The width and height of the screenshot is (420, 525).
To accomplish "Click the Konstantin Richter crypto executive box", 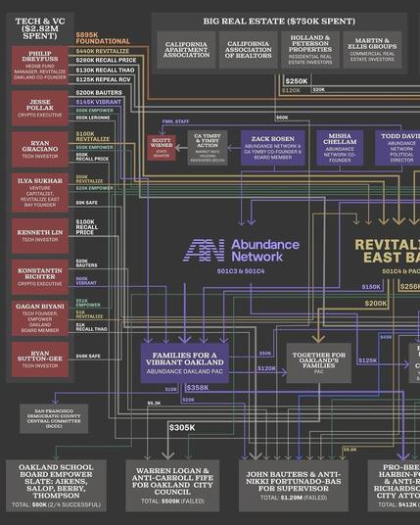I will pos(40,277).
